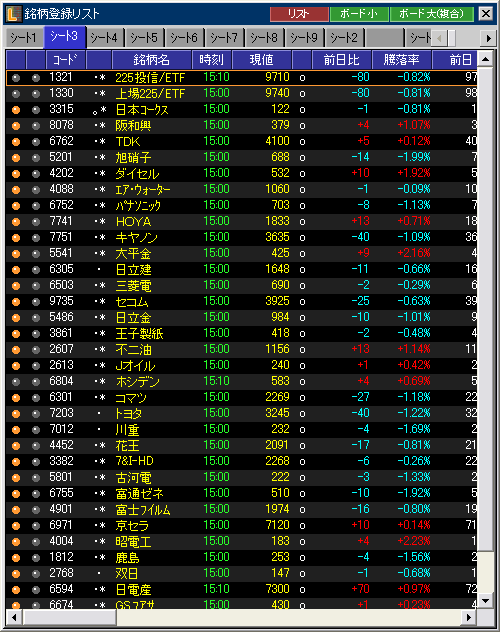
Task: Sort by the 騰落率 column header
Action: pyautogui.click(x=401, y=60)
